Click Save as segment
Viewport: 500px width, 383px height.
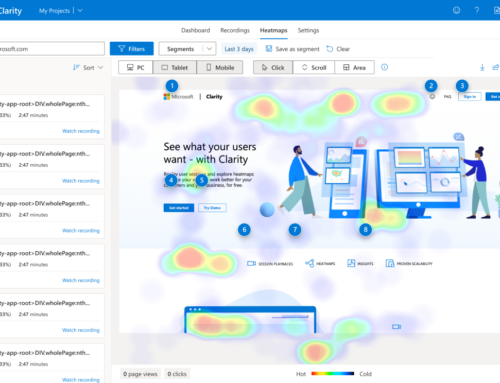292,49
